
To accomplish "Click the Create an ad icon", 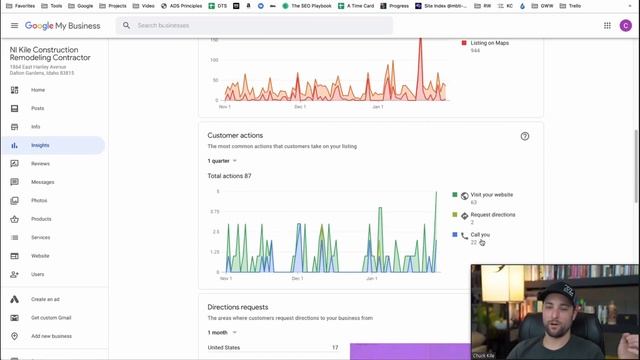I will 15,299.
